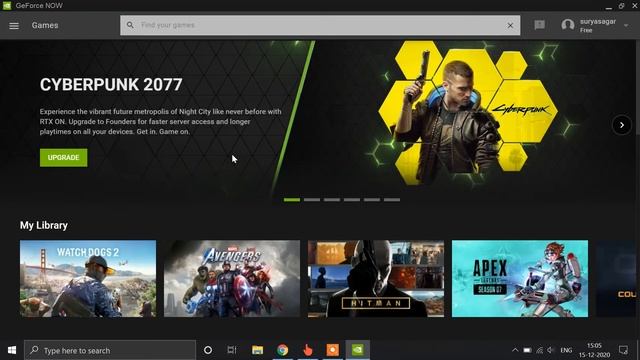Image resolution: width=640 pixels, height=360 pixels.
Task: Open Task View on the taskbar
Action: tap(232, 350)
